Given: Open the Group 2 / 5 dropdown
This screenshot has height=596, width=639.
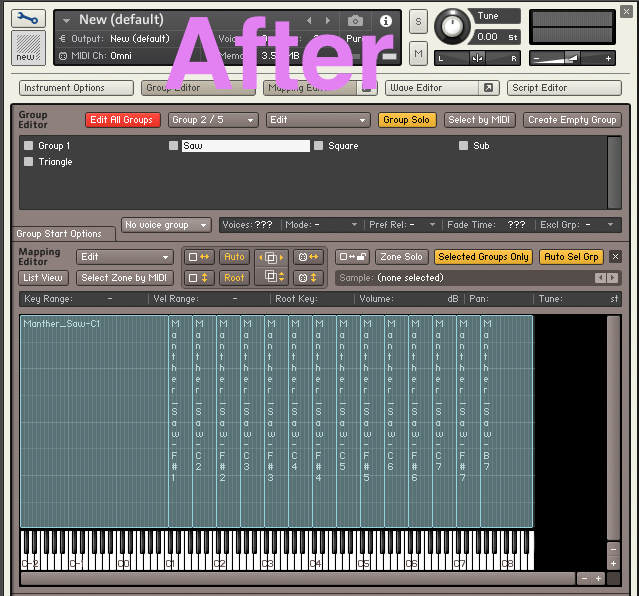Looking at the screenshot, I should click(x=211, y=120).
